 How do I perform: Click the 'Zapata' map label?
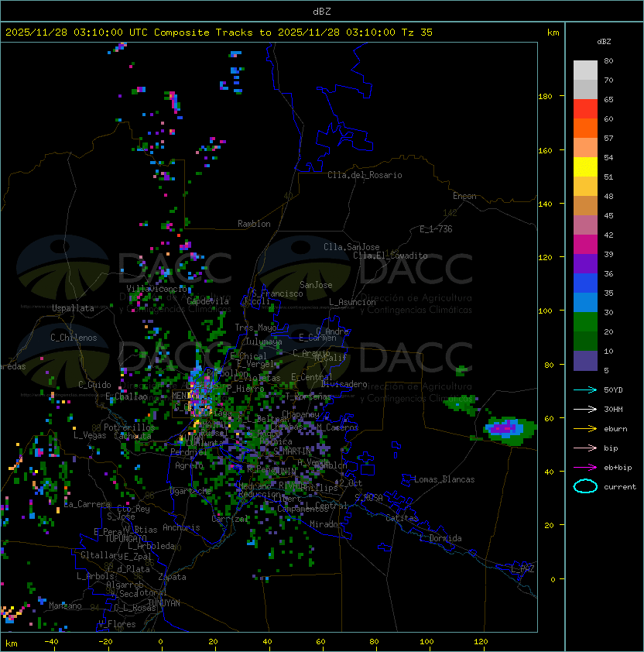click(x=172, y=577)
